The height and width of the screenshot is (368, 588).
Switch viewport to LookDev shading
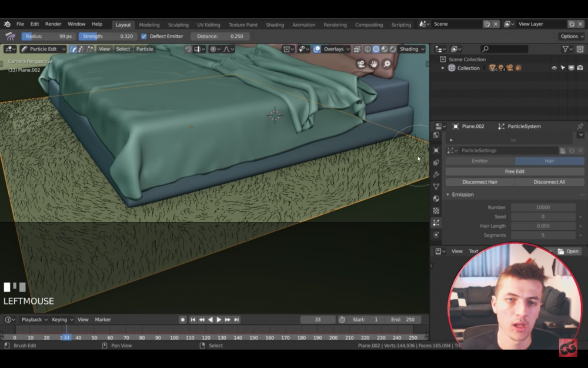(x=384, y=49)
